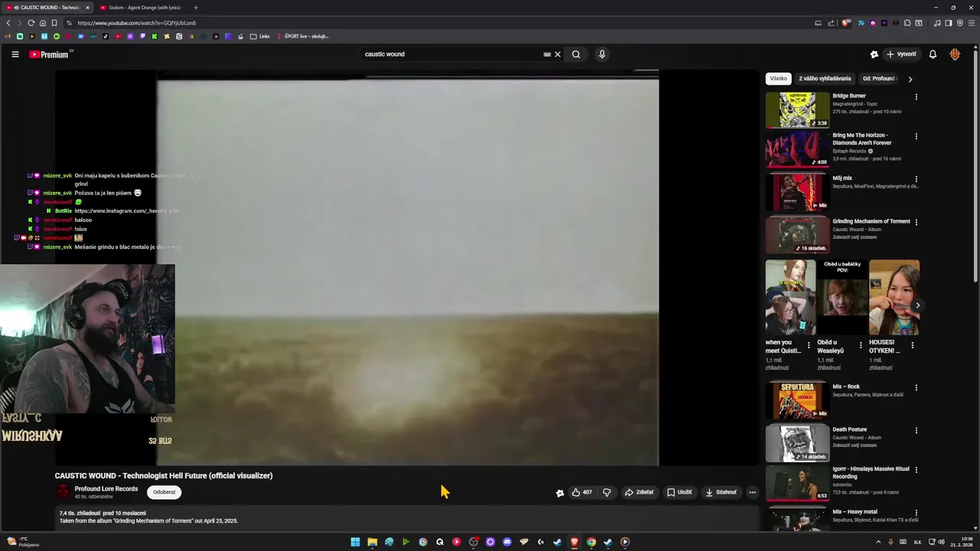Open Discord from the taskbar
The height and width of the screenshot is (551, 980).
(x=507, y=542)
